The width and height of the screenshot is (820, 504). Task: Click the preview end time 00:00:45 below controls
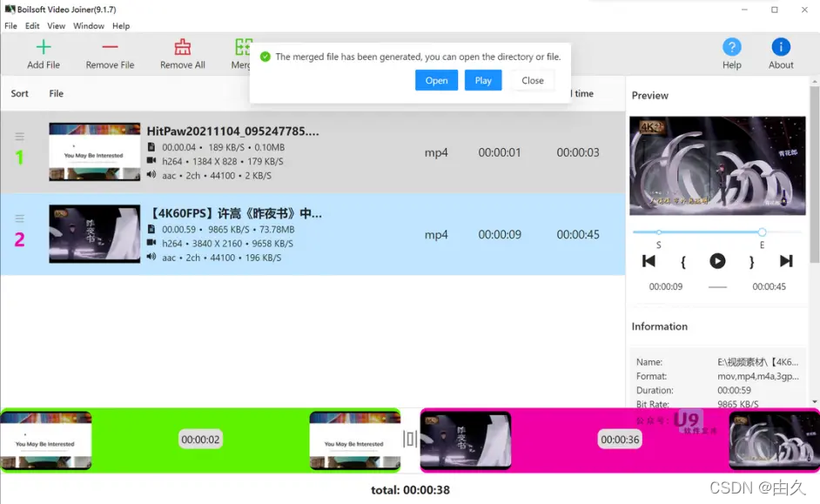click(769, 286)
